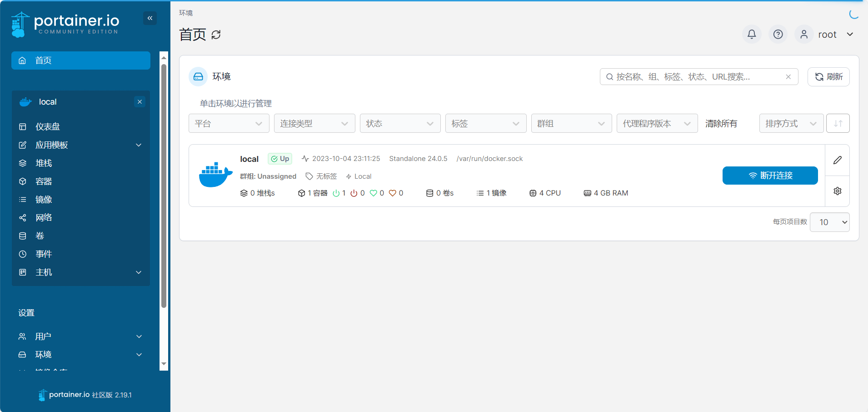Open help with the question mark icon
868x412 pixels.
[778, 34]
